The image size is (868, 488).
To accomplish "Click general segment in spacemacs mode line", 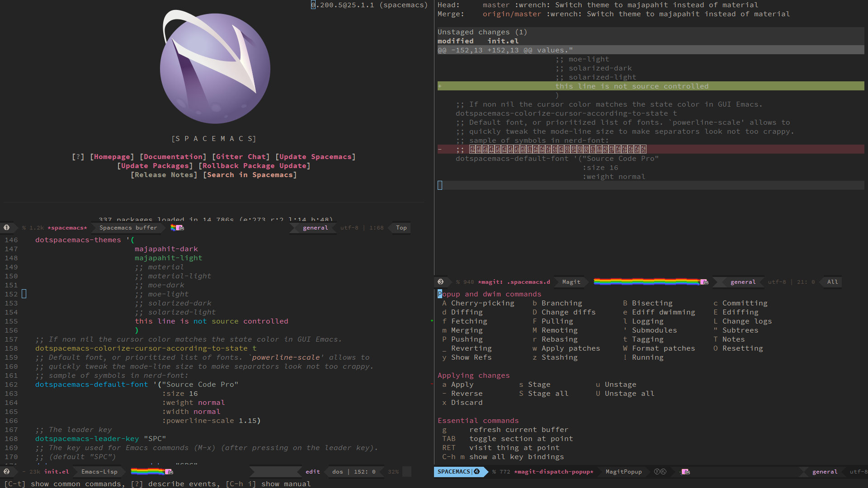I will (x=316, y=228).
